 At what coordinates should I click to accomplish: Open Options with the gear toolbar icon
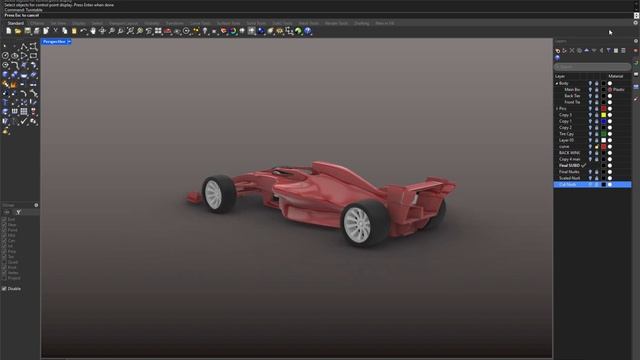point(280,31)
